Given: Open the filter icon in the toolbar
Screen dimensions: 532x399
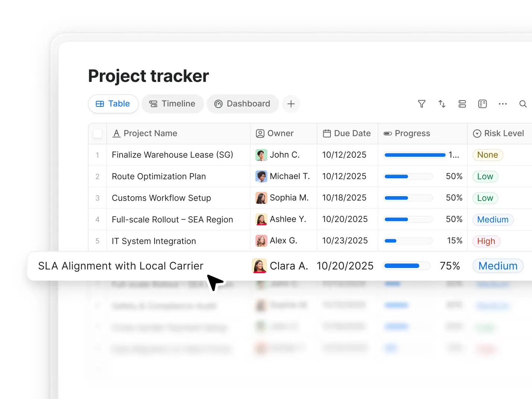Looking at the screenshot, I should click(421, 104).
